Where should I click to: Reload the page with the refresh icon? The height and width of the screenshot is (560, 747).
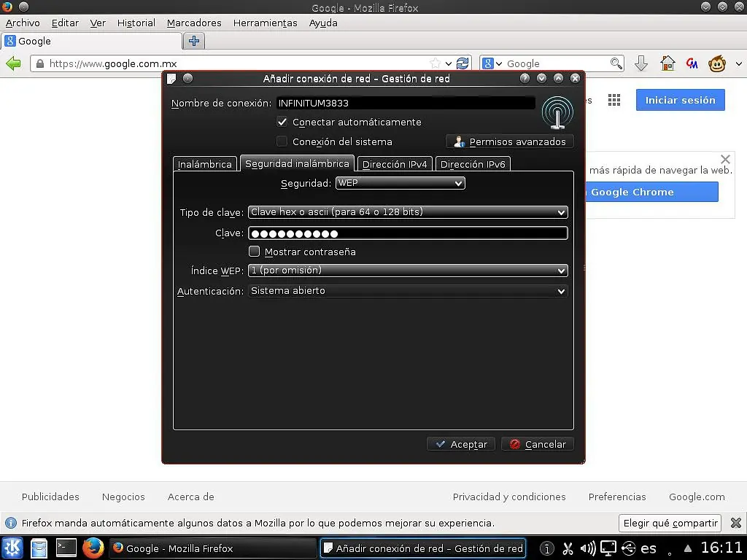(462, 63)
